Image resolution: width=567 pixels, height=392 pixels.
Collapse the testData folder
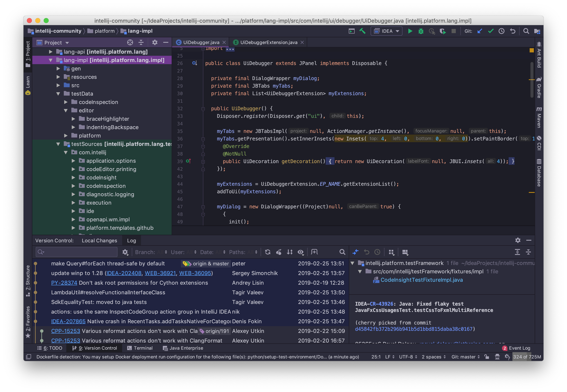click(58, 94)
